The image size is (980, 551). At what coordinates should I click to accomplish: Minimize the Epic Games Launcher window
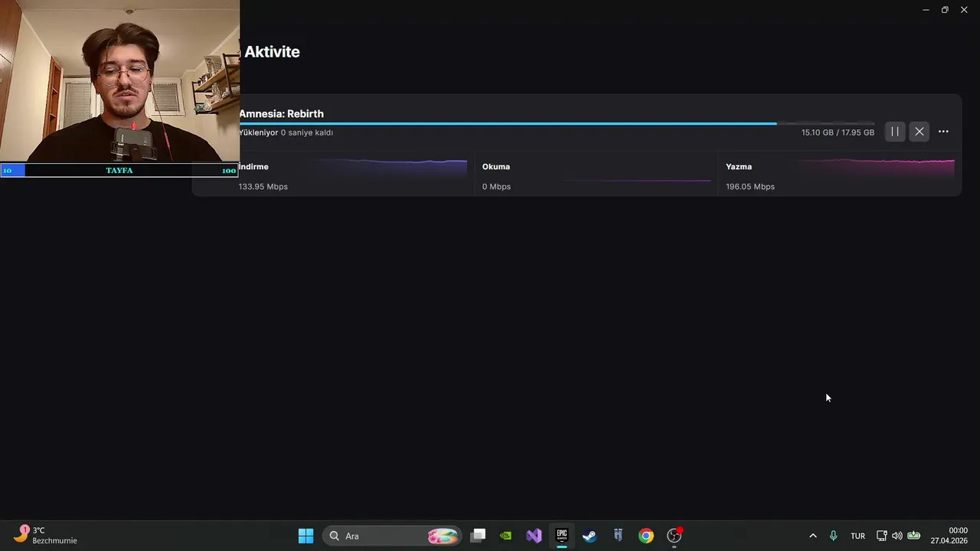pyautogui.click(x=926, y=10)
